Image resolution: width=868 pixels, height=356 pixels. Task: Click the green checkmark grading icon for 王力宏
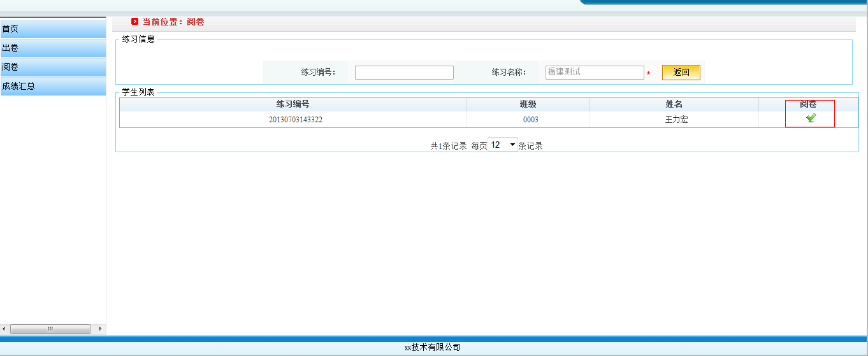pyautogui.click(x=811, y=118)
